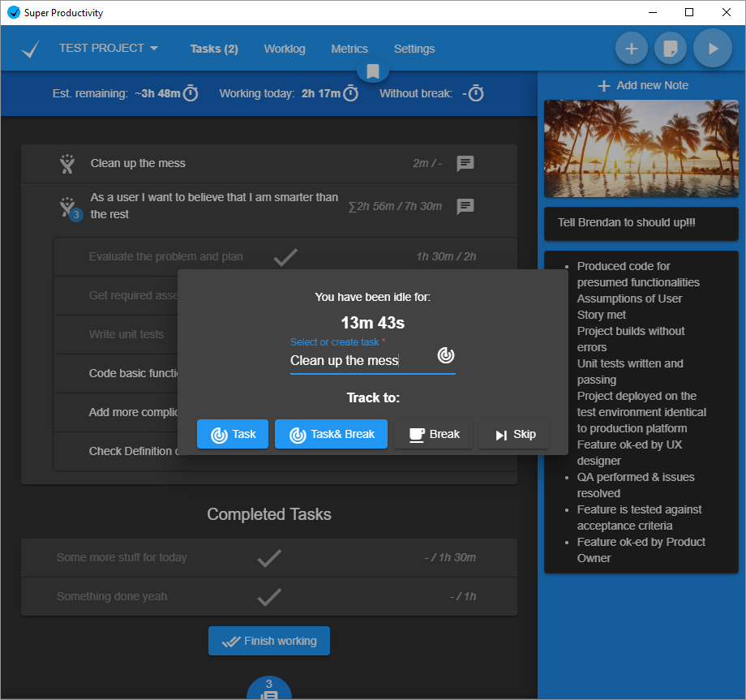The image size is (746, 700).
Task: Toggle done on Evaluate the problem task
Action: pyautogui.click(x=285, y=257)
